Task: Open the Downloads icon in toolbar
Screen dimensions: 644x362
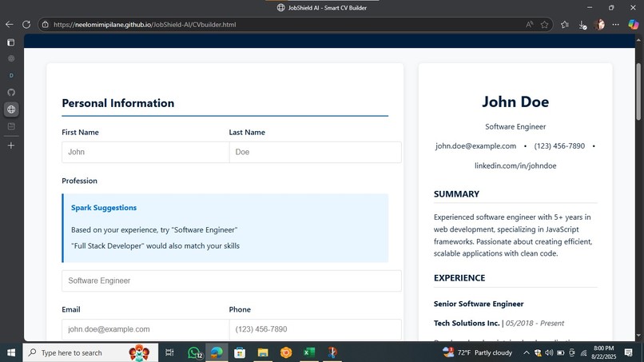Action: pyautogui.click(x=582, y=25)
